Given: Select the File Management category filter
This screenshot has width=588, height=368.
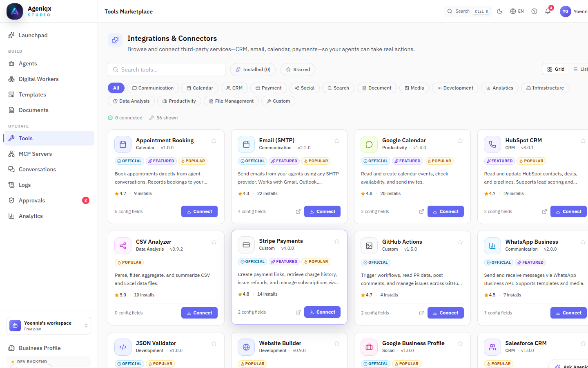Looking at the screenshot, I should click(231, 101).
